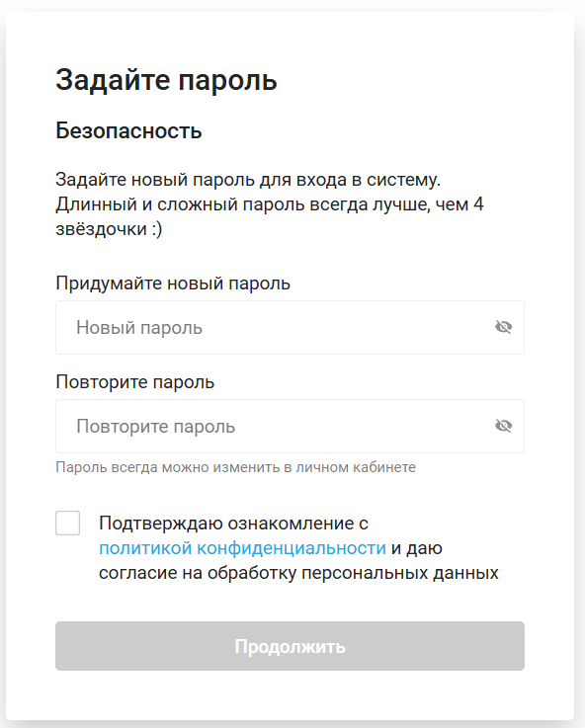Click the word конфиденциальности in the blue link
The image size is (585, 728).
tap(292, 548)
